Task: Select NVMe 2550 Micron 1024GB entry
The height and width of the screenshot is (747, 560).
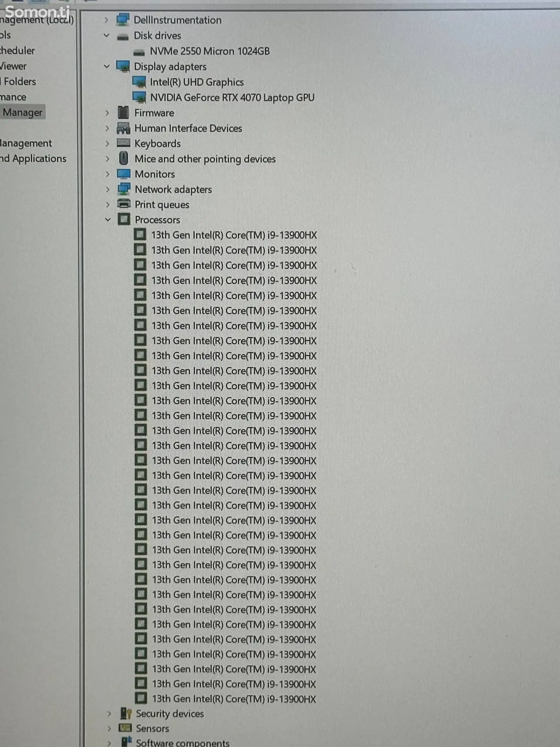Action: (x=210, y=51)
